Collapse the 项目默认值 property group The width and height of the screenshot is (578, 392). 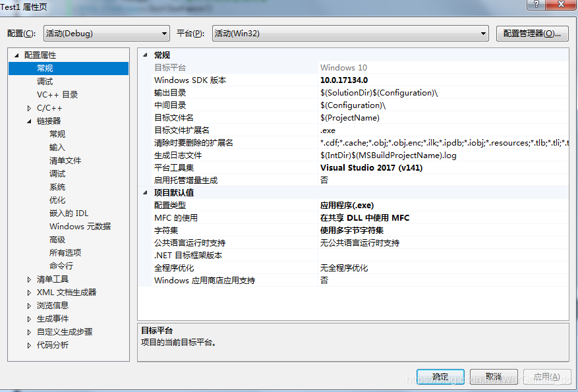click(146, 193)
